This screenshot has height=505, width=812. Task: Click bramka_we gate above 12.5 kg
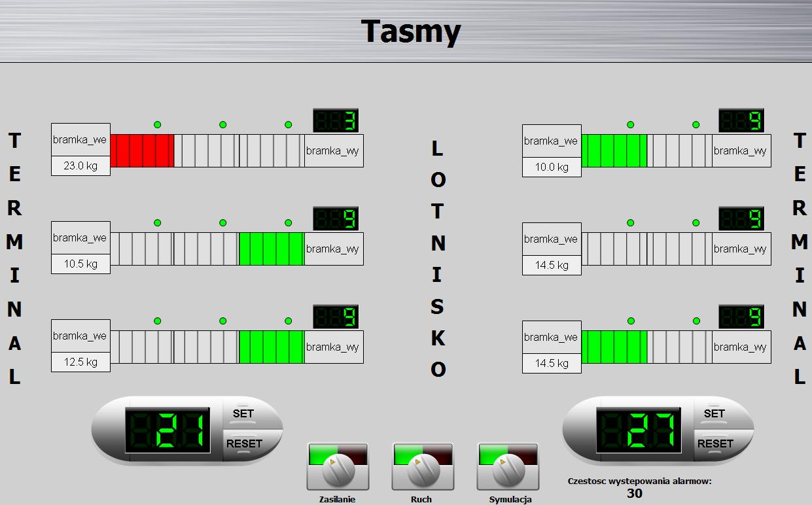pos(80,336)
